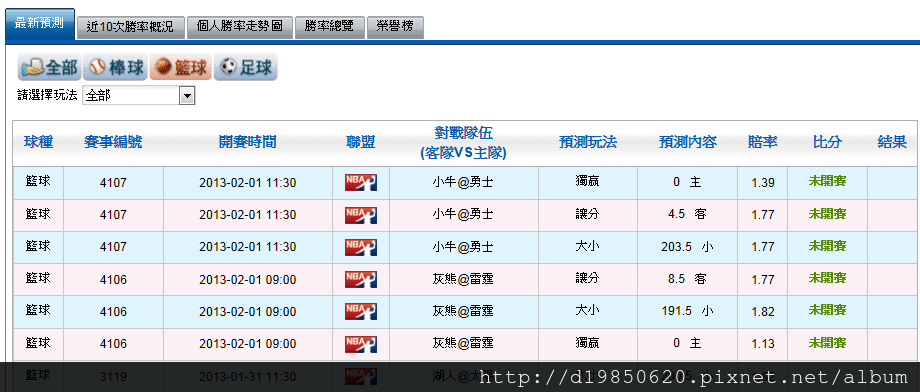Click the 開賽時間 column header
Image resolution: width=920 pixels, height=392 pixels.
point(248,142)
